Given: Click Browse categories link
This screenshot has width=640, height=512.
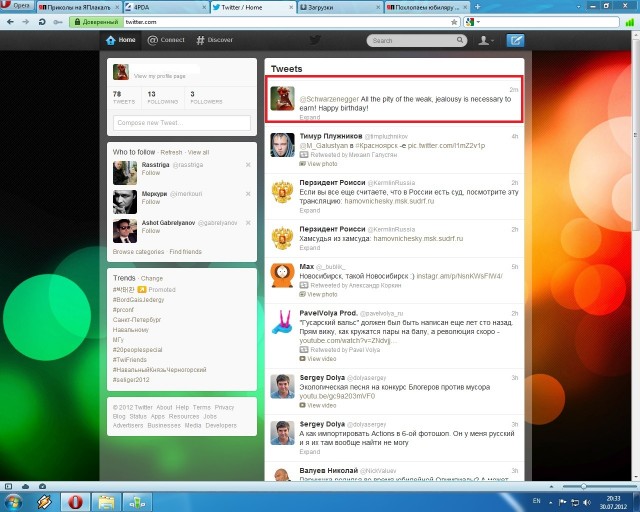Looking at the screenshot, I should pos(138,252).
